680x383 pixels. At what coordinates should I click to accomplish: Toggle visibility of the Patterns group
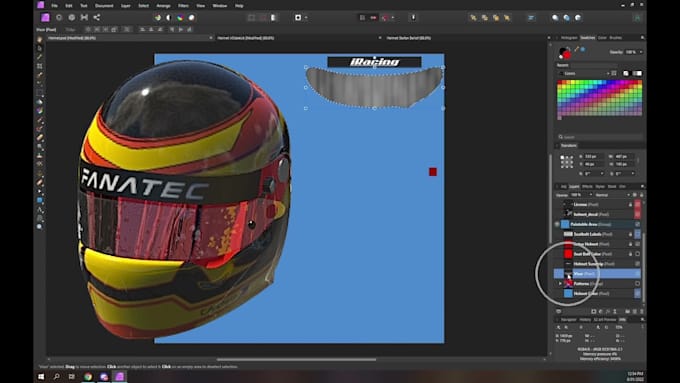tap(638, 284)
